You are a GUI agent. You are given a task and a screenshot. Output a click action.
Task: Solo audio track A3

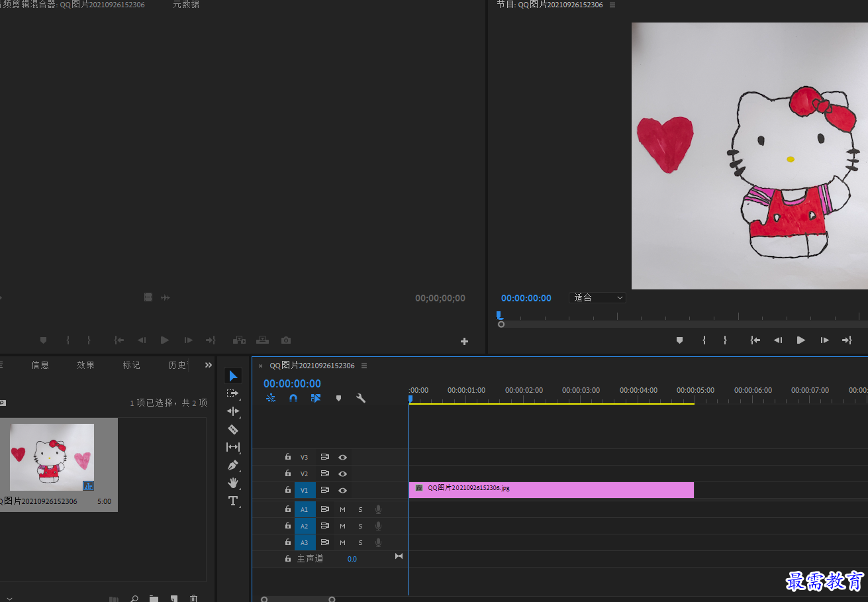click(360, 542)
